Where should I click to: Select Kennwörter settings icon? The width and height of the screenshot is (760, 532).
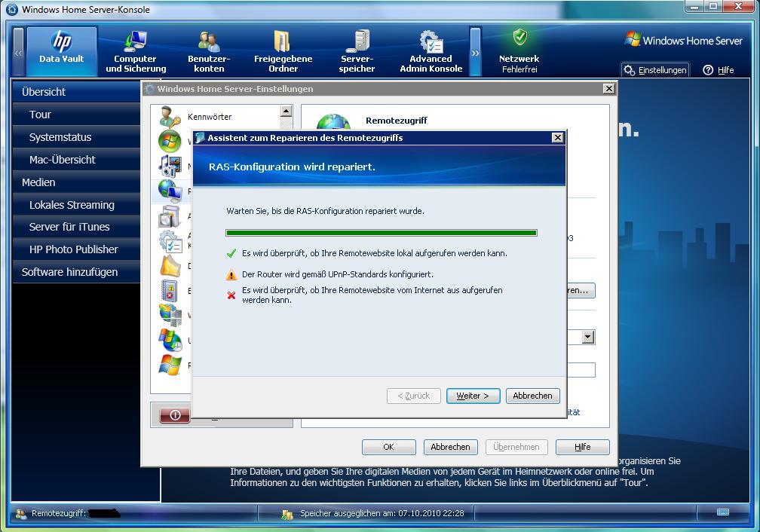[170, 117]
